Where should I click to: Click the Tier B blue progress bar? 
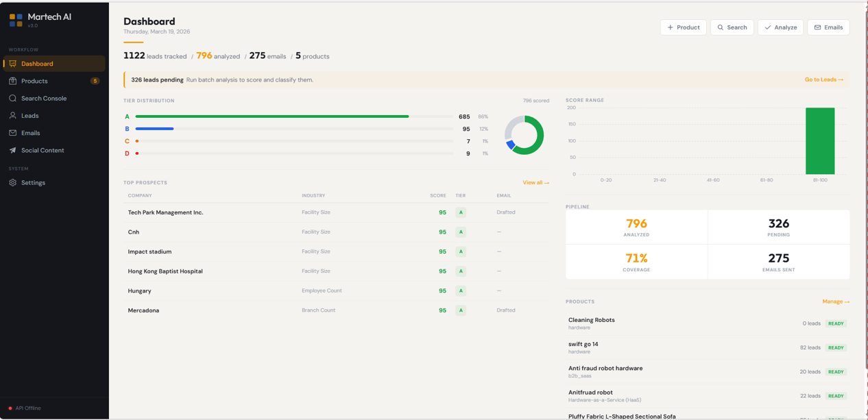[x=154, y=129]
